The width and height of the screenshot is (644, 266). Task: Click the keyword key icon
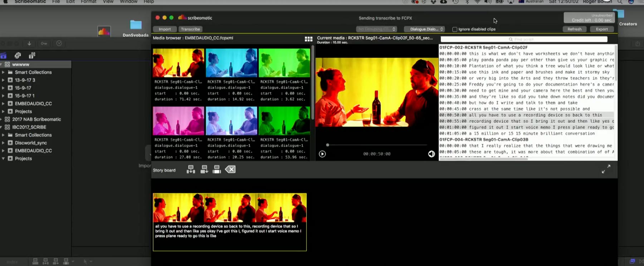44,43
